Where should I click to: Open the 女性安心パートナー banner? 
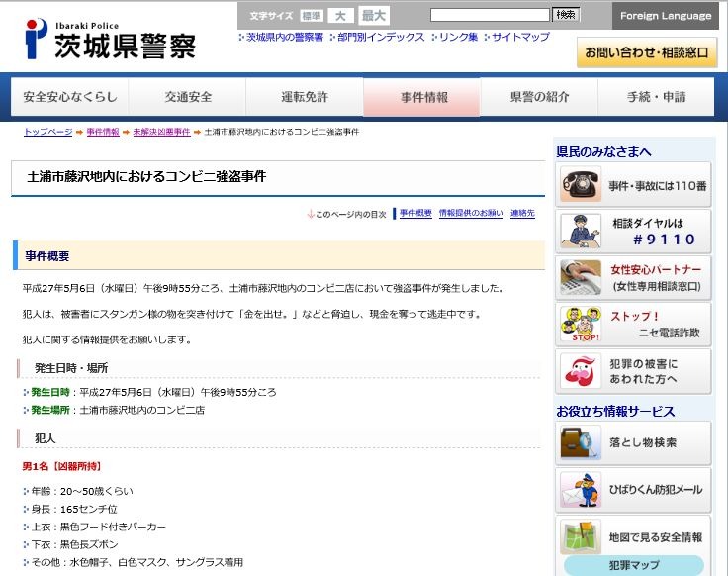pyautogui.click(x=633, y=278)
